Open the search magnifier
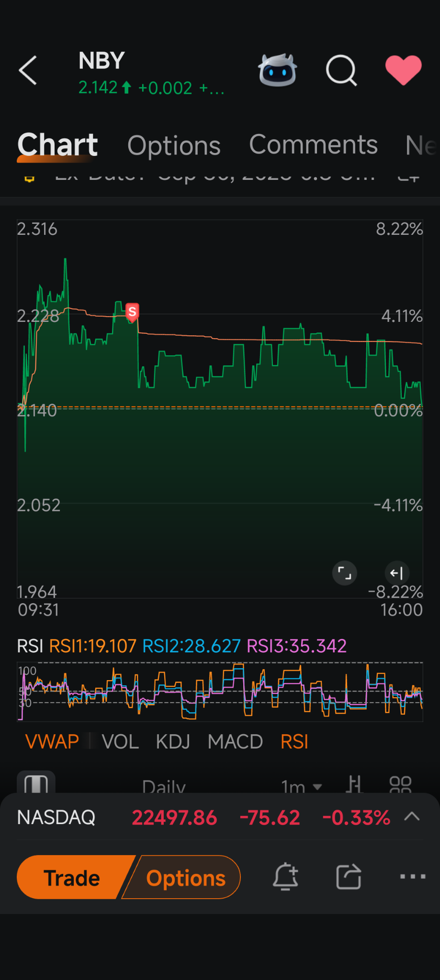The height and width of the screenshot is (980, 440). pyautogui.click(x=341, y=70)
